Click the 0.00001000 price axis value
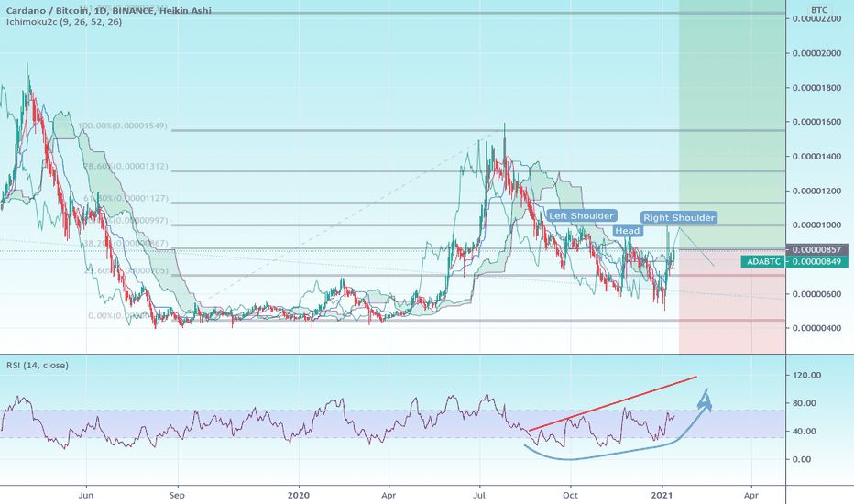This screenshot has width=854, height=504. (x=817, y=225)
